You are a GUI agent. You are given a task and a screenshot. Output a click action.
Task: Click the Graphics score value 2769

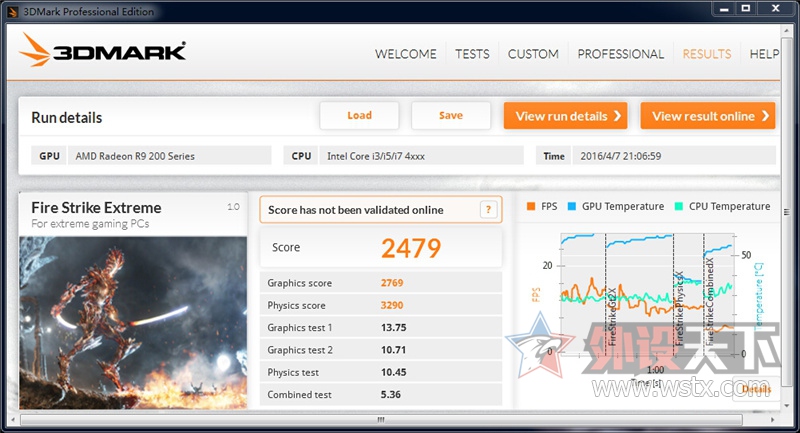pos(392,283)
